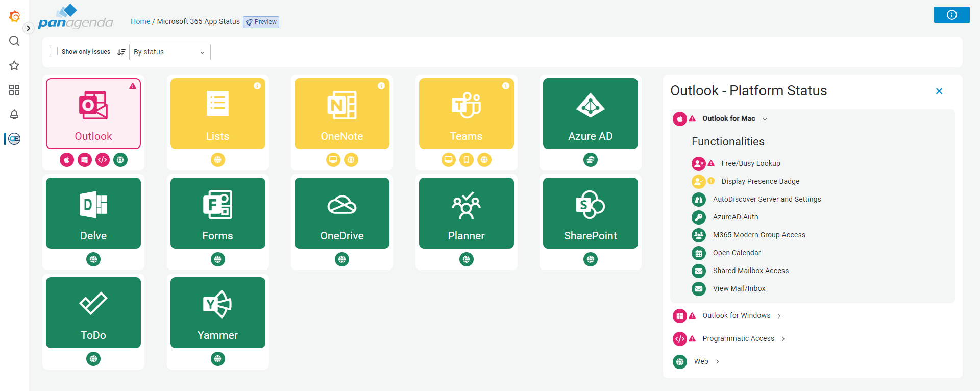This screenshot has height=391, width=980.
Task: Click web globe icon under Lists tile
Action: coord(218,160)
